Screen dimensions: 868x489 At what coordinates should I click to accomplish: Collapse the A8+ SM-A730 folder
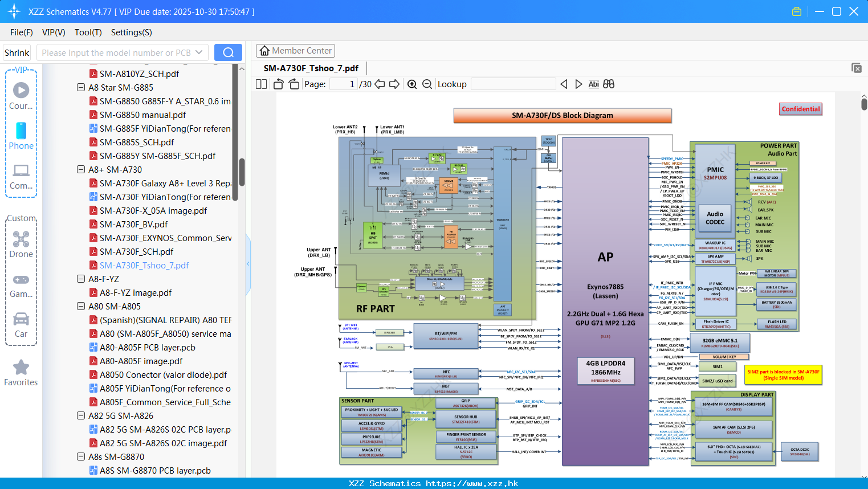click(81, 169)
